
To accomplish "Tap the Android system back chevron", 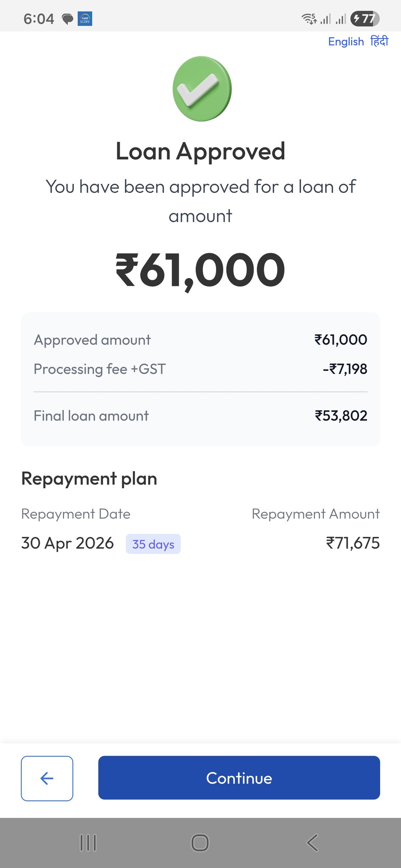I will point(312,843).
